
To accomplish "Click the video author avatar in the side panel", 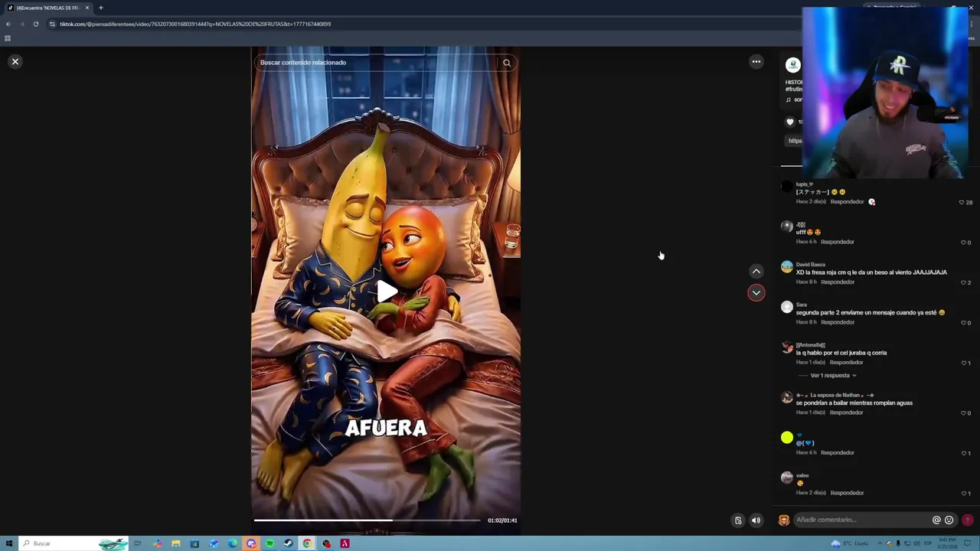I will (793, 65).
